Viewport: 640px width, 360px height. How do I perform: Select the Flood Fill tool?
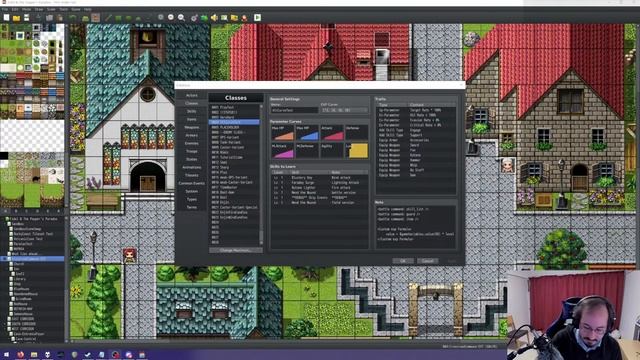(138, 18)
